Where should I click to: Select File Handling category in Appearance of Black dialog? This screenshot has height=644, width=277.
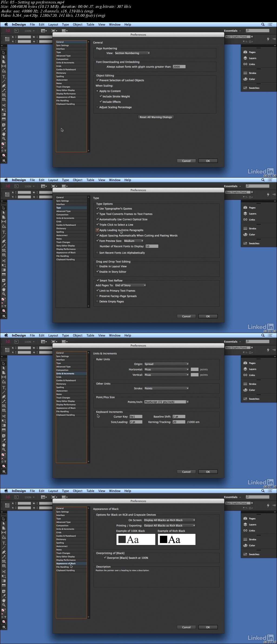[x=71, y=567]
